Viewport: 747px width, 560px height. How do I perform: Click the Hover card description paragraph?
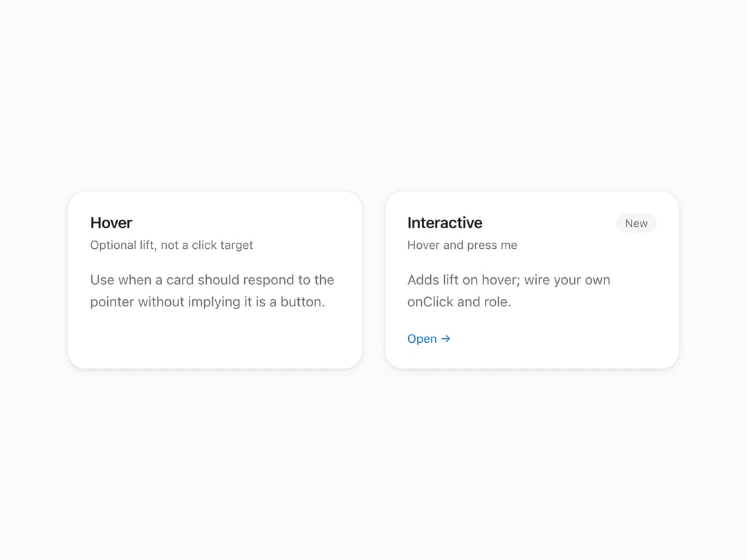pos(212,290)
